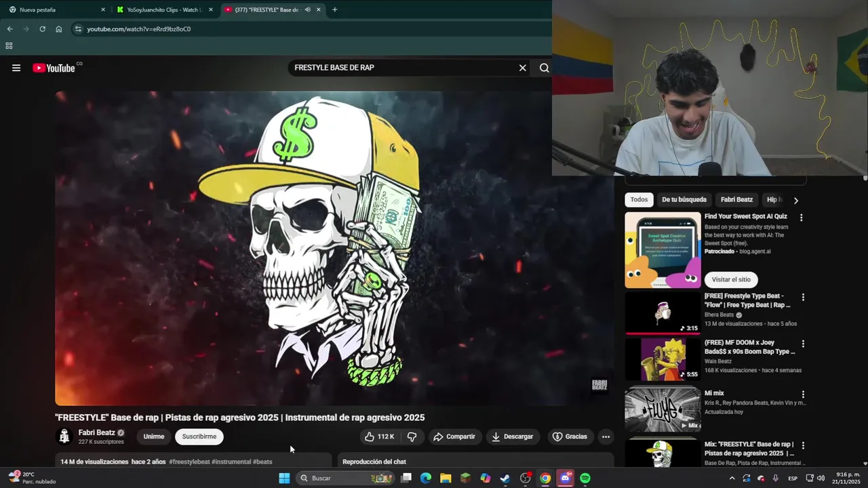This screenshot has height=488, width=868.
Task: Click the Reproducción del chat panel
Action: click(x=475, y=461)
